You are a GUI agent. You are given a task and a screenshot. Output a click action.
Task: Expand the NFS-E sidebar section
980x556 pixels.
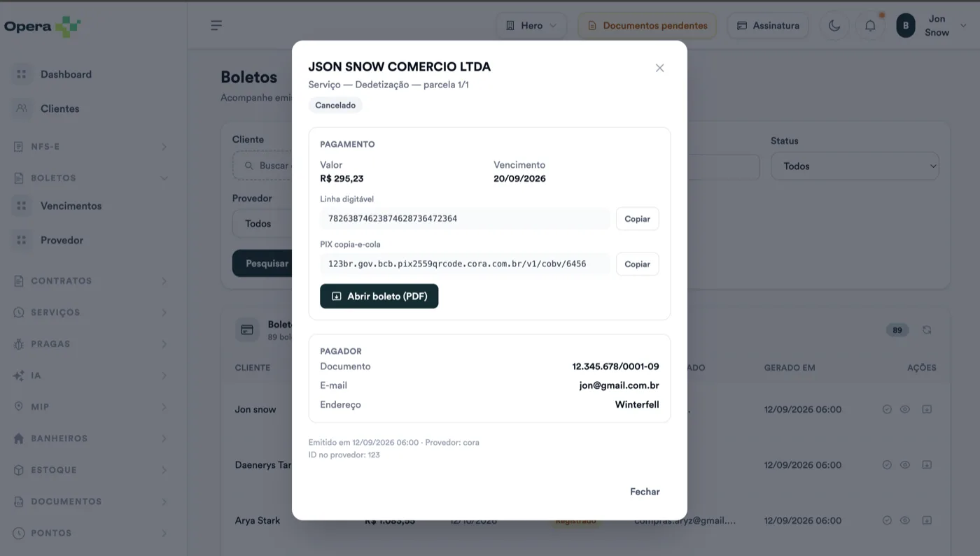[x=90, y=147]
